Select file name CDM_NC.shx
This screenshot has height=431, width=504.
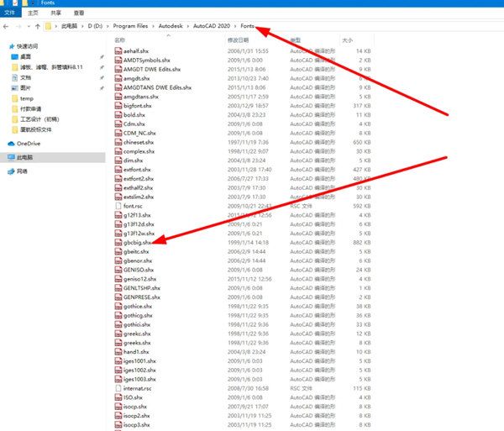click(x=139, y=133)
